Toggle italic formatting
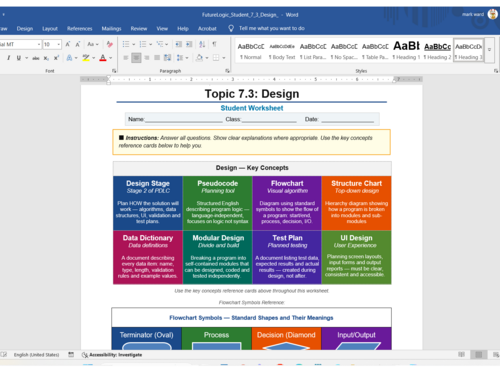The width and height of the screenshot is (500, 375). pos(9,58)
